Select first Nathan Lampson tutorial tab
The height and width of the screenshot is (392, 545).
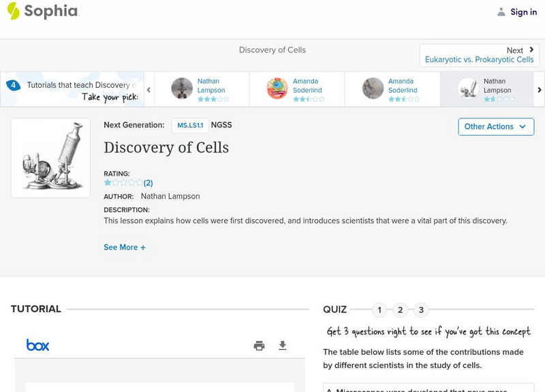point(202,89)
